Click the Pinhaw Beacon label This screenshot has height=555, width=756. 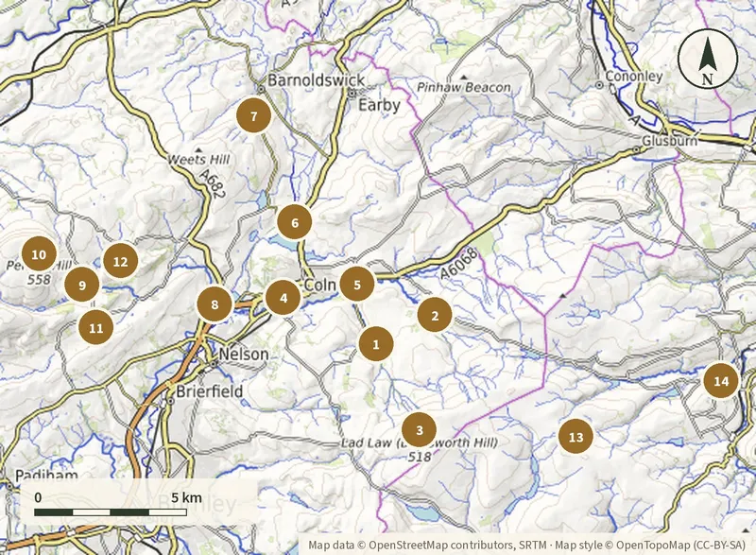click(464, 87)
